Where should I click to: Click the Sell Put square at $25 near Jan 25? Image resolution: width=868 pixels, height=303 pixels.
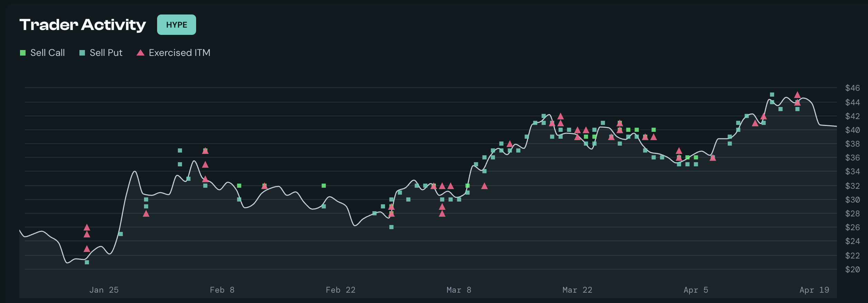[x=120, y=234]
